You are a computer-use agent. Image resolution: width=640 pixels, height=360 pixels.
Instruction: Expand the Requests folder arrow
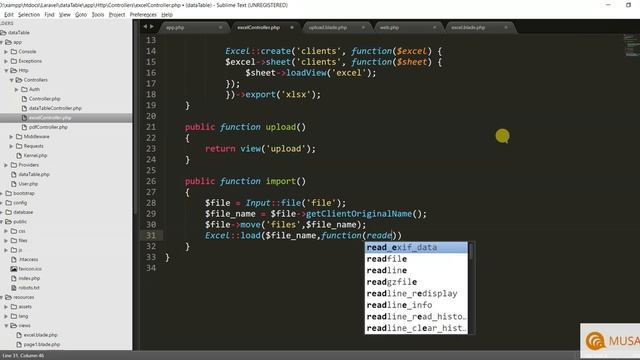(x=11, y=146)
